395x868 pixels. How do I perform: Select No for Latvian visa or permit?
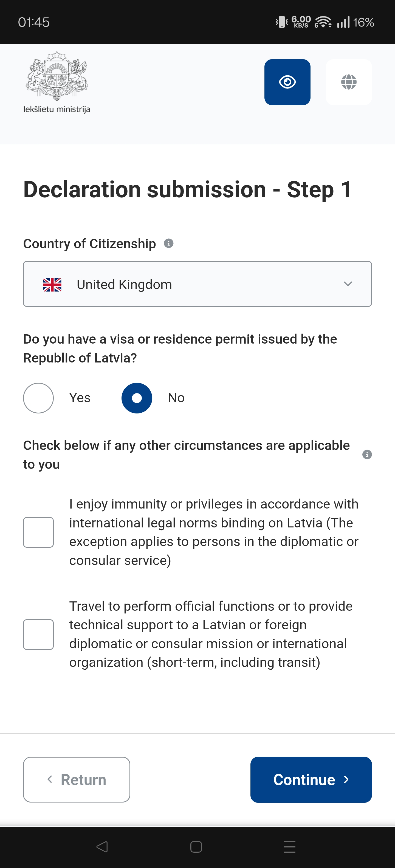point(137,398)
